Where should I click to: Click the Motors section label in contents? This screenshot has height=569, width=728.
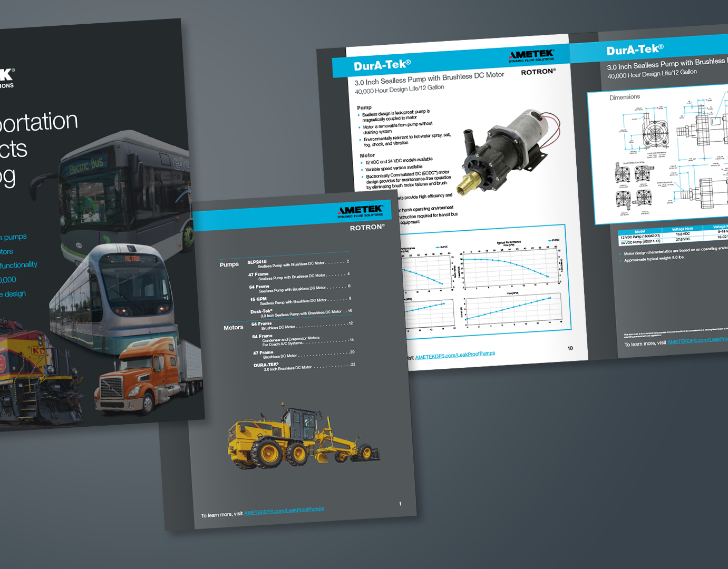[234, 328]
